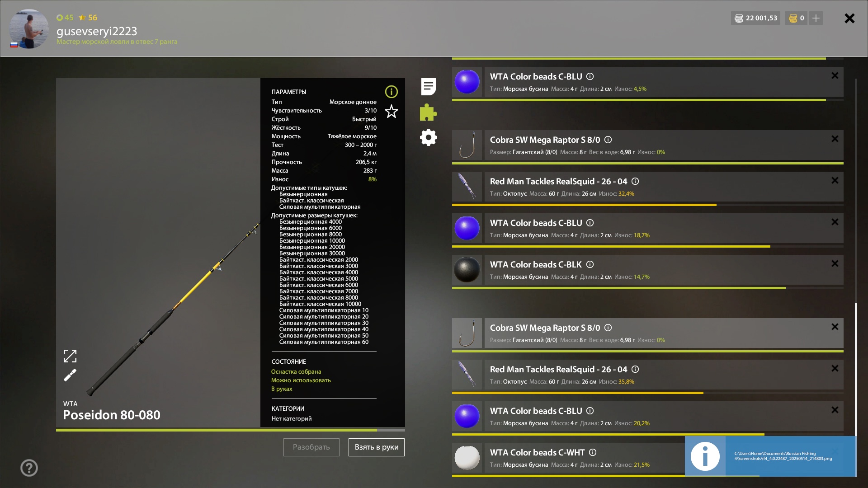The image size is (868, 488).
Task: Remove RealSquid with 32,4% wear
Action: coord(835,180)
